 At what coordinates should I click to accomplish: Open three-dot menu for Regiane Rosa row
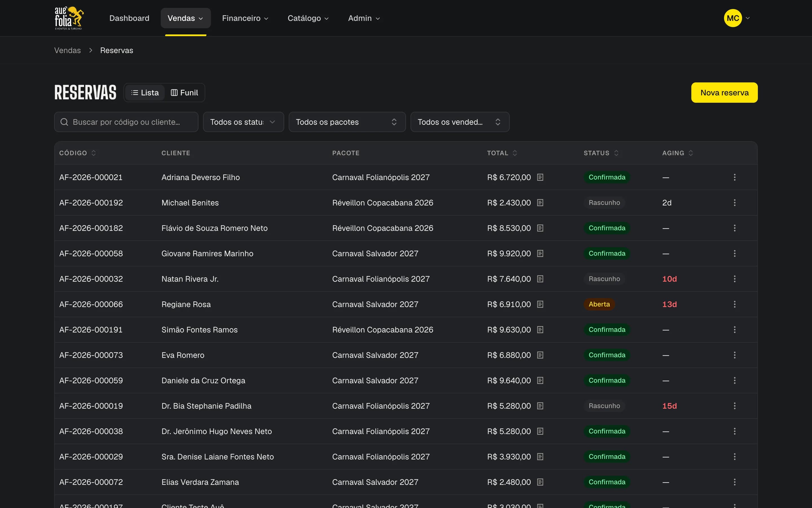[734, 304]
